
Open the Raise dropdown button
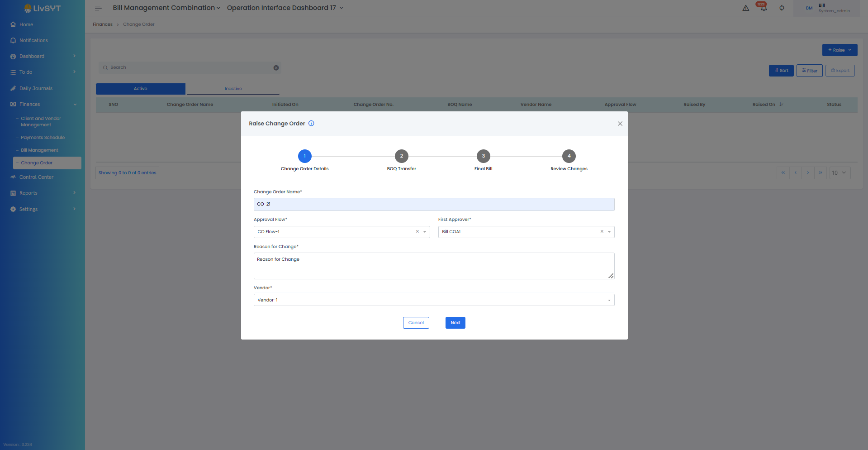(x=840, y=50)
